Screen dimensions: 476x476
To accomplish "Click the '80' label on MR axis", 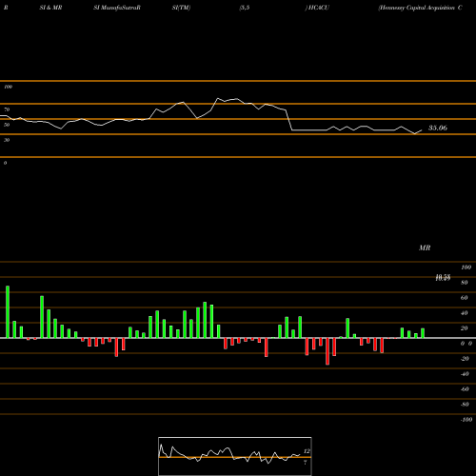I will [465, 283].
